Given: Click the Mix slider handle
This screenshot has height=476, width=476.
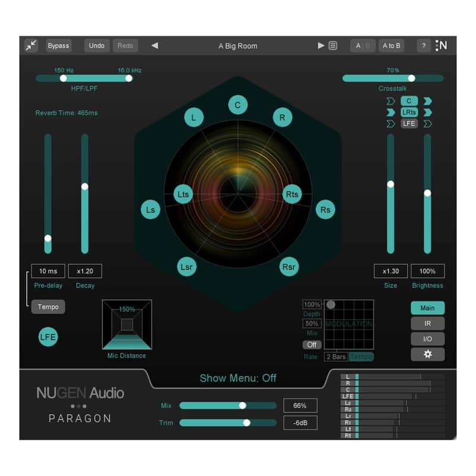Looking at the screenshot, I should pos(242,406).
